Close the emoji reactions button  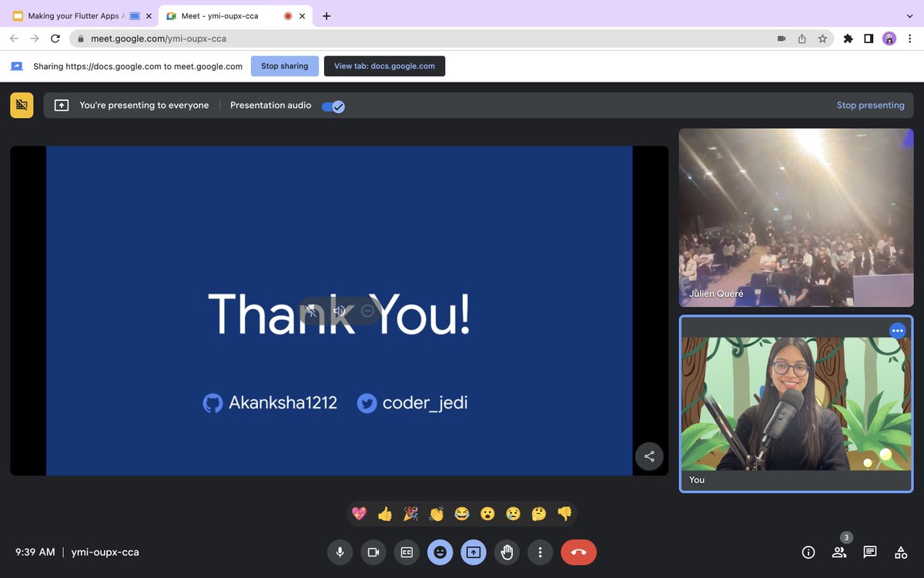[x=440, y=552]
